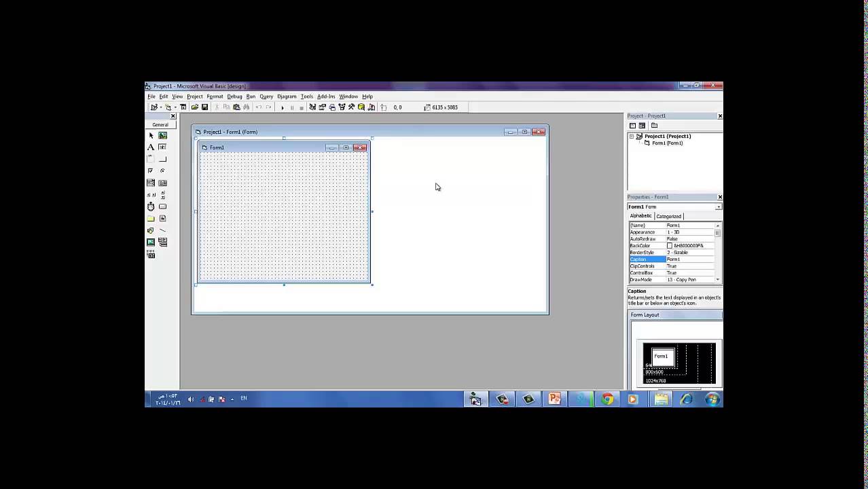Click the Data View Window toolbar icon
The height and width of the screenshot is (489, 868).
(361, 107)
